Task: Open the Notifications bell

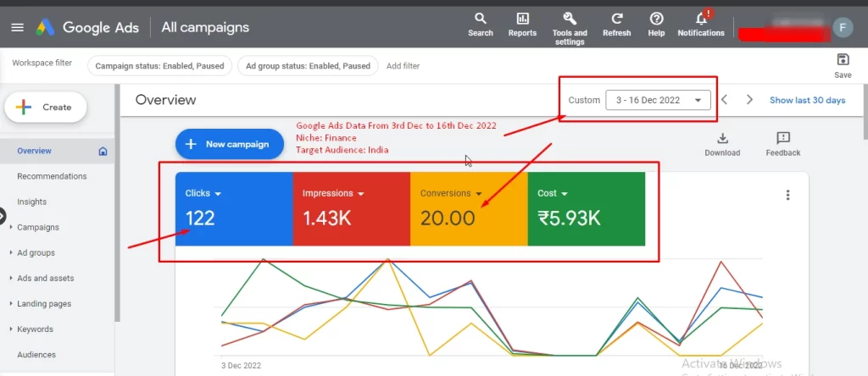Action: tap(701, 25)
